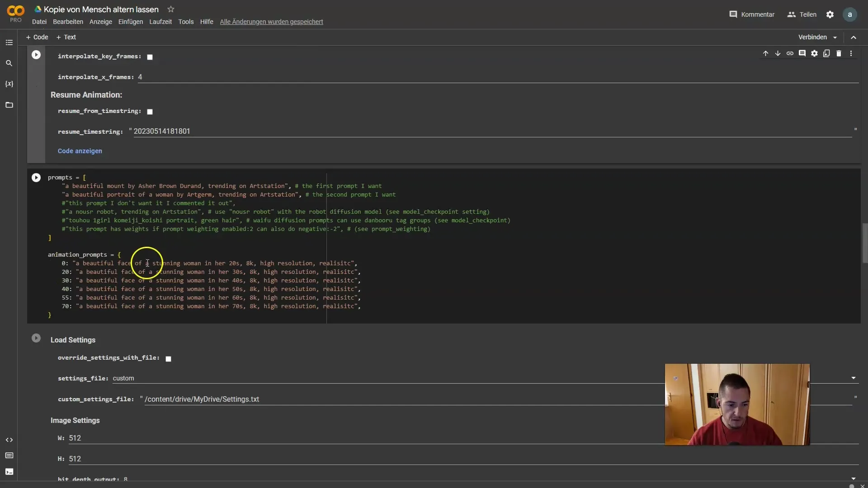868x488 pixels.
Task: Open the code snippets panel
Action: pos(9,440)
